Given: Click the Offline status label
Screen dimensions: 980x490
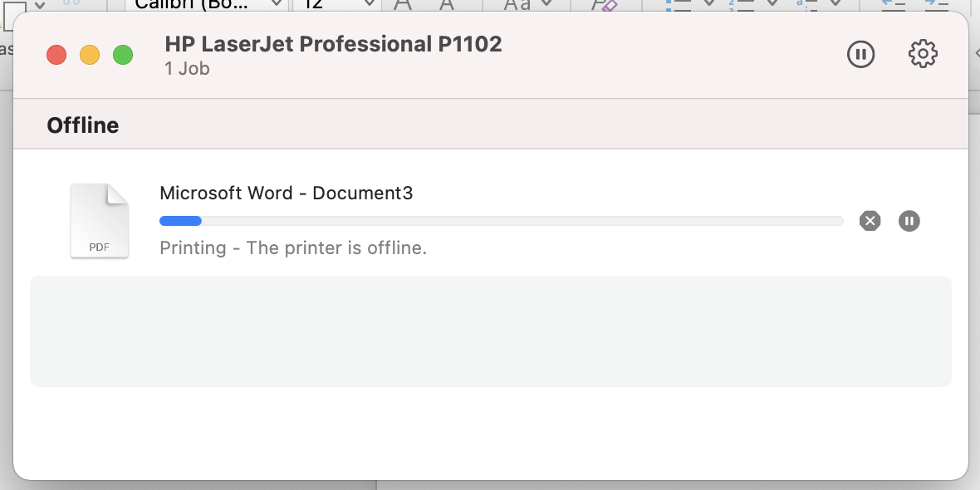Looking at the screenshot, I should coord(83,125).
